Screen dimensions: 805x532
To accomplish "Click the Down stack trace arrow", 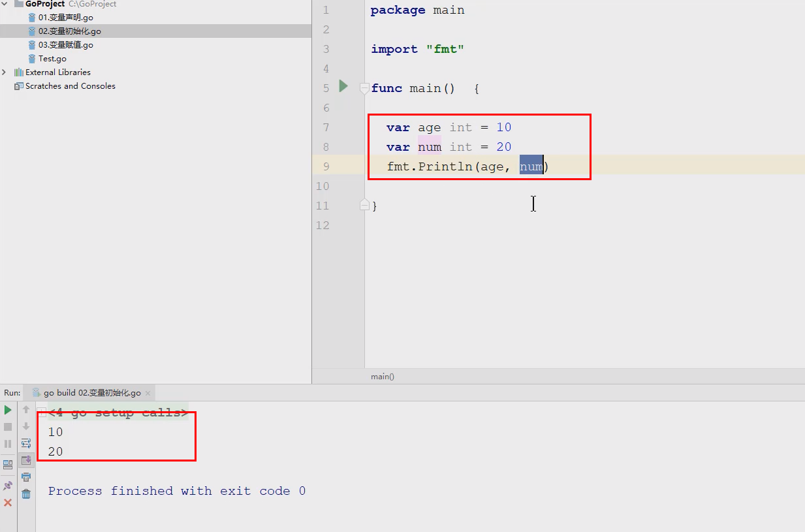I will point(26,427).
